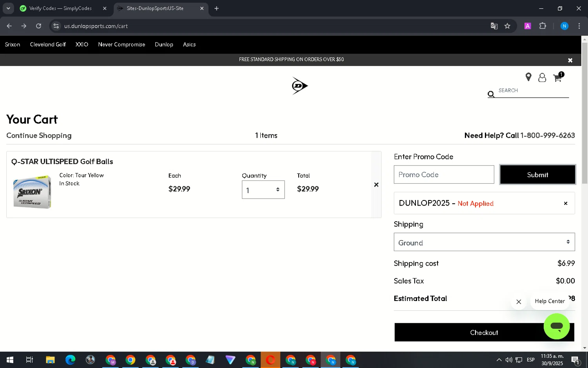
Task: Click the taskbar clock and date
Action: tap(552, 360)
